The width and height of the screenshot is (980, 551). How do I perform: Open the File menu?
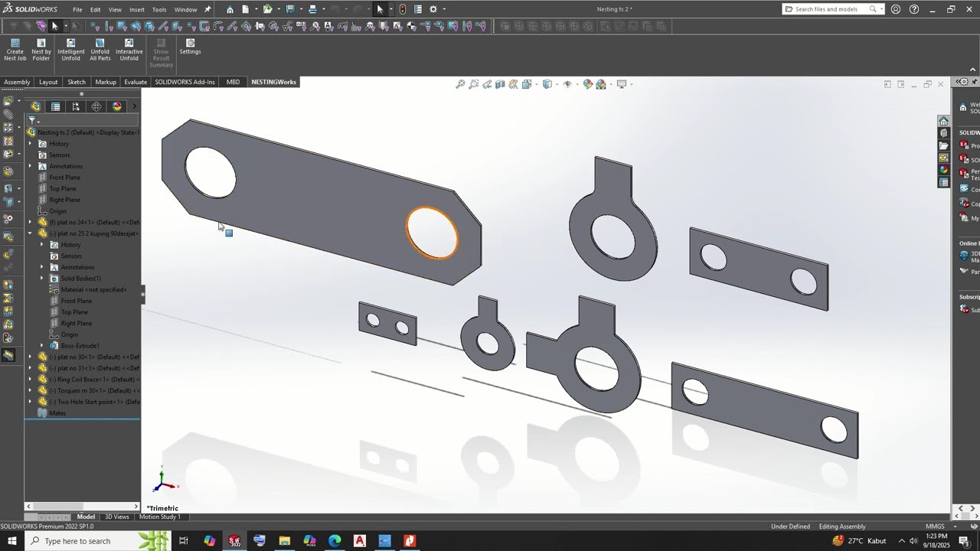pyautogui.click(x=77, y=10)
